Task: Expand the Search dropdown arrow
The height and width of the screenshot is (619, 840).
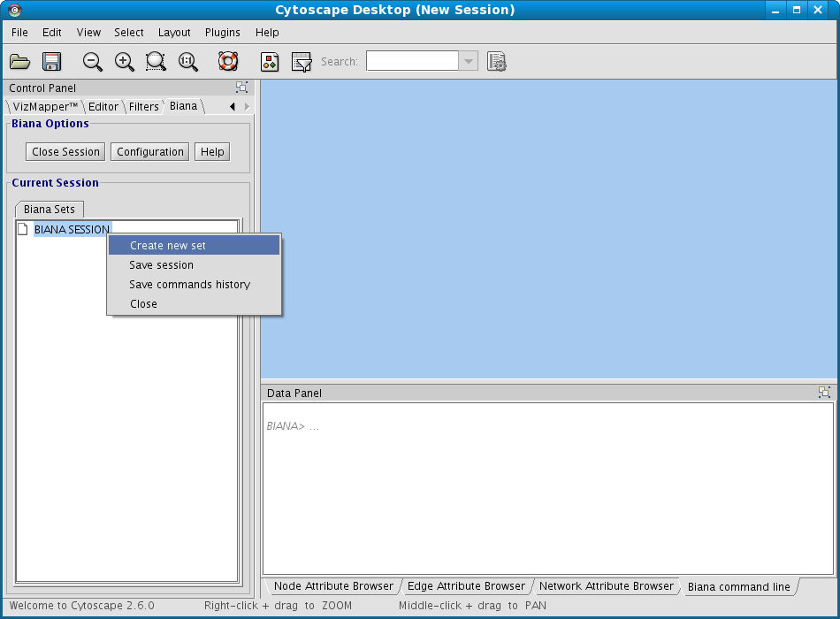Action: [x=469, y=61]
